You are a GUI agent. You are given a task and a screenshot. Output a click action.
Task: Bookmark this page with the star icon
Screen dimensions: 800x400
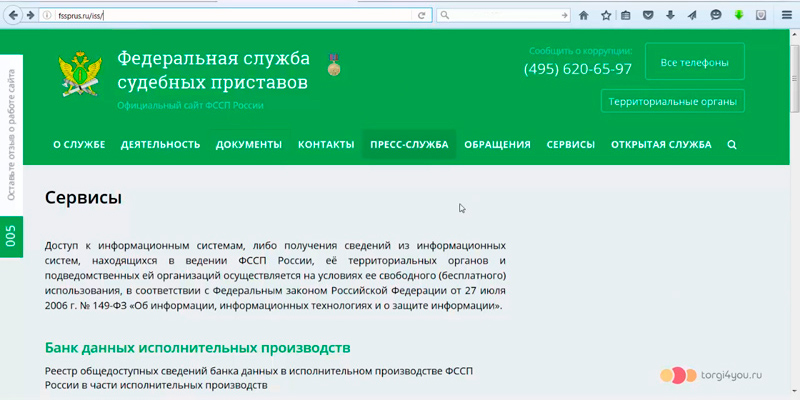click(606, 15)
